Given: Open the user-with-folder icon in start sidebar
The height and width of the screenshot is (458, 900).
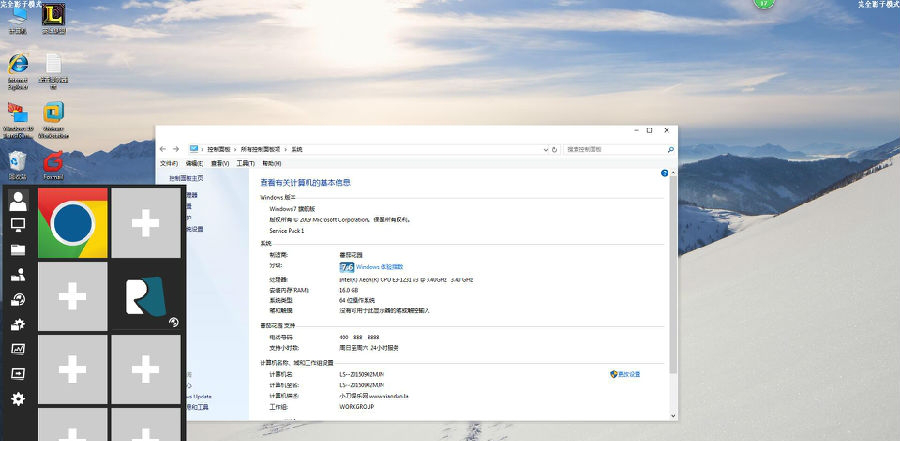Looking at the screenshot, I should 18,274.
